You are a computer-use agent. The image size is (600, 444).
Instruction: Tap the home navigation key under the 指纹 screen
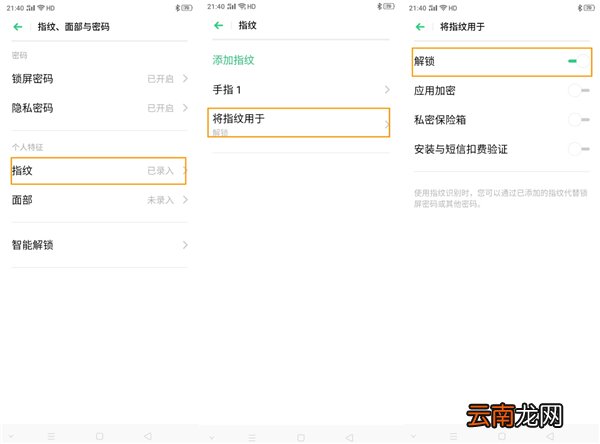(x=301, y=437)
